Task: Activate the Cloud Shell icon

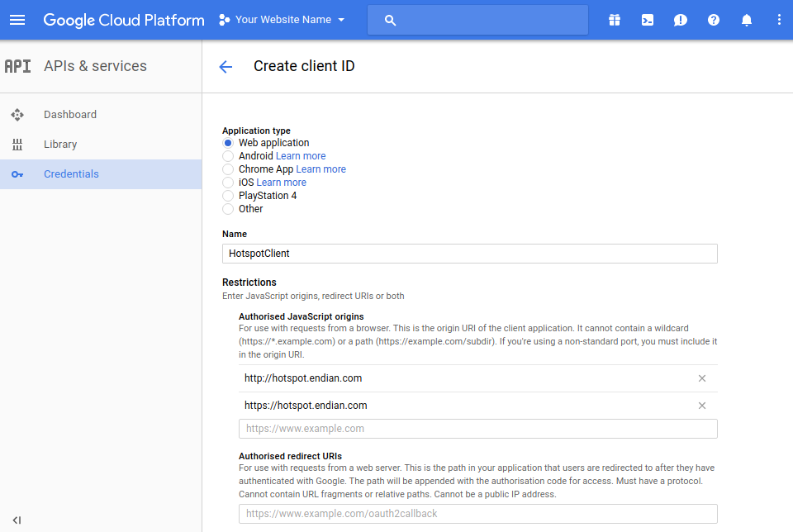Action: coord(648,20)
